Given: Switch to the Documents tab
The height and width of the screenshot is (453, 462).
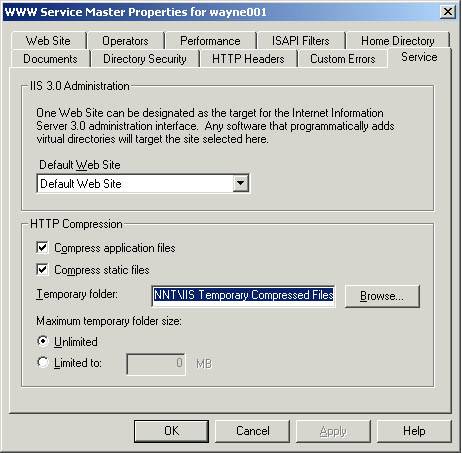Looking at the screenshot, I should [x=50, y=59].
